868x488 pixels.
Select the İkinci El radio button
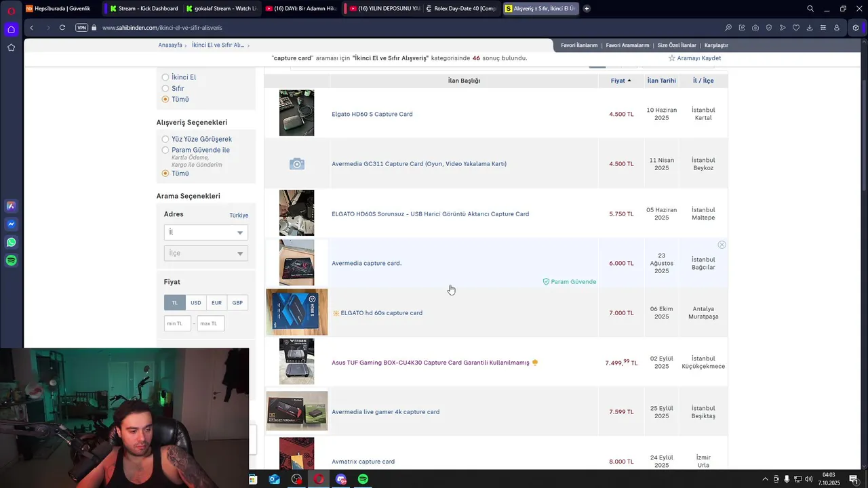click(x=165, y=77)
